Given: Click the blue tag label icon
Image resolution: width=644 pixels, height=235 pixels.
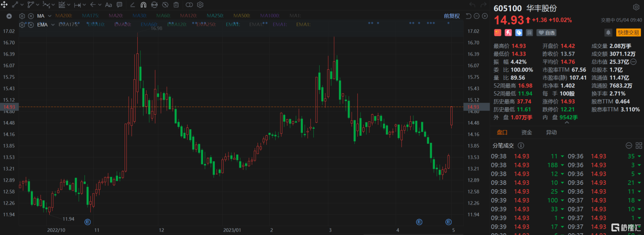Looking at the screenshot, I should (519, 33).
